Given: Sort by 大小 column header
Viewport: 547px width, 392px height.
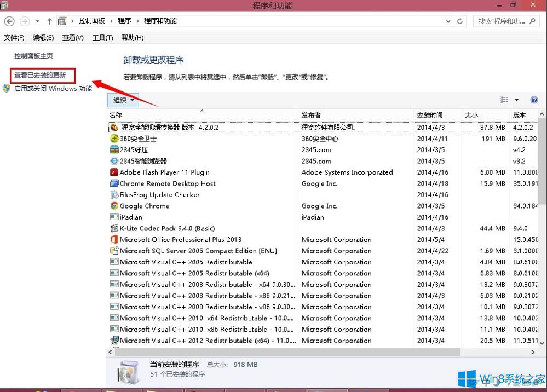Looking at the screenshot, I should pyautogui.click(x=486, y=115).
